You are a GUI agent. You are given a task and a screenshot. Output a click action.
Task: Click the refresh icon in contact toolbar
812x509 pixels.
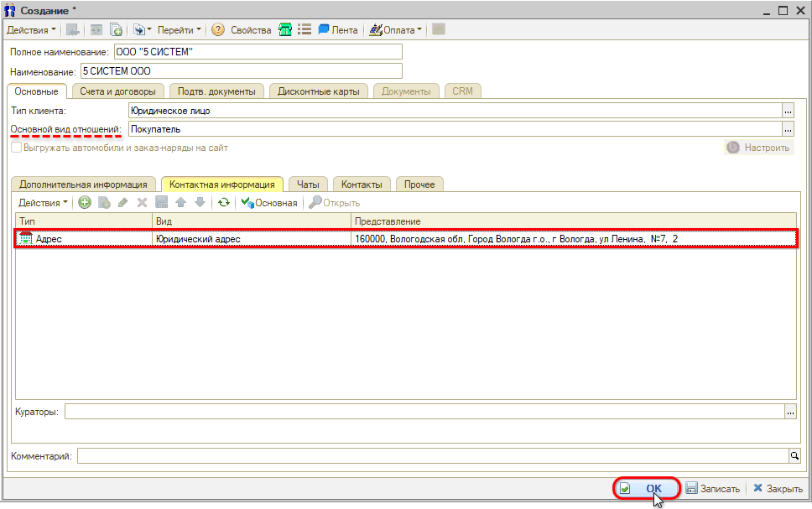[x=223, y=203]
